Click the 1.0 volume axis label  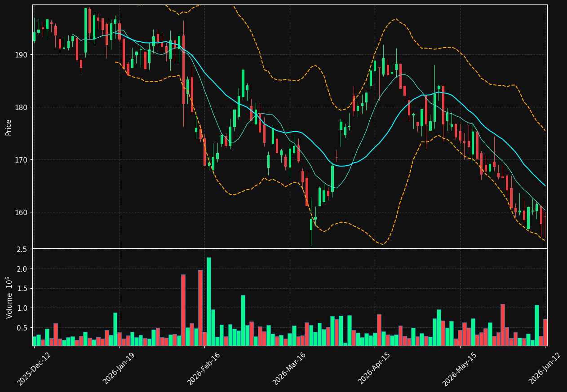pyautogui.click(x=22, y=308)
